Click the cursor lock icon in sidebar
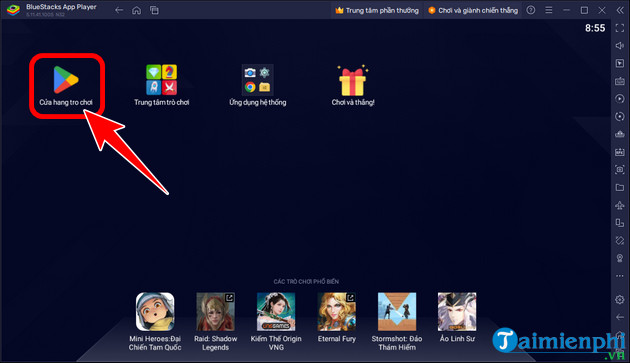The width and height of the screenshot is (630, 363). point(620,63)
